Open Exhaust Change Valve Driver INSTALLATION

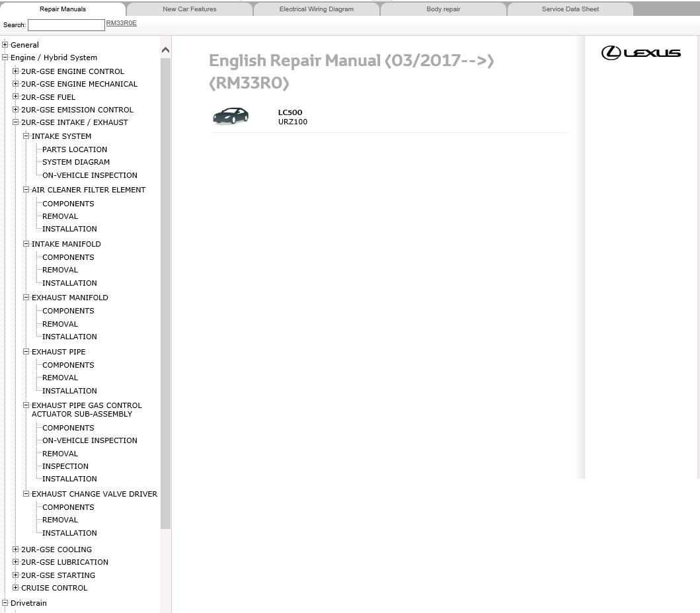pos(69,533)
